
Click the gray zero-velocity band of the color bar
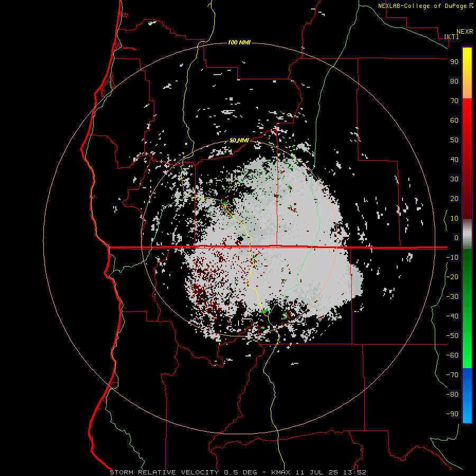coord(467,234)
